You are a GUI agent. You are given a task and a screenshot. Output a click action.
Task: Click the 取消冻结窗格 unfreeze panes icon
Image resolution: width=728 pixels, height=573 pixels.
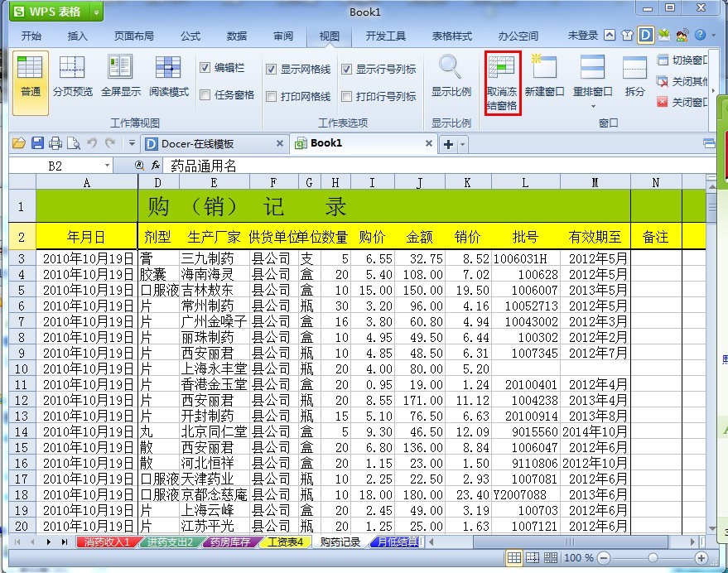point(503,83)
